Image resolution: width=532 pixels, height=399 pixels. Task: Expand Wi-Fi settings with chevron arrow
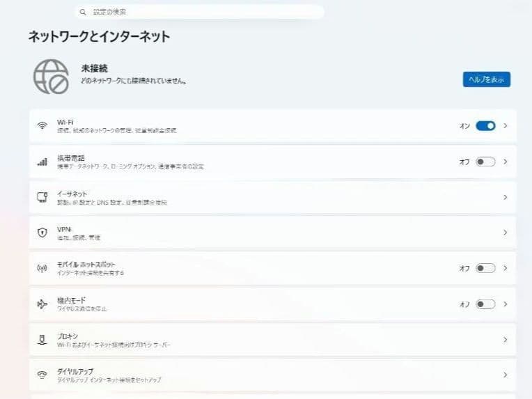click(506, 126)
